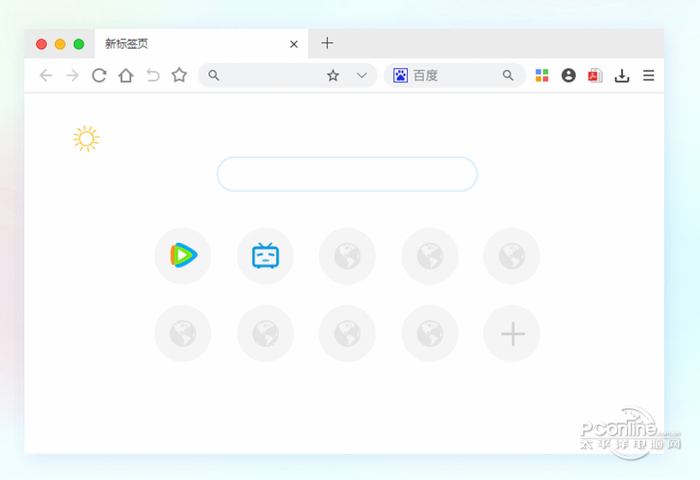Click the sun weather icon
Image resolution: width=700 pixels, height=480 pixels.
pyautogui.click(x=86, y=139)
